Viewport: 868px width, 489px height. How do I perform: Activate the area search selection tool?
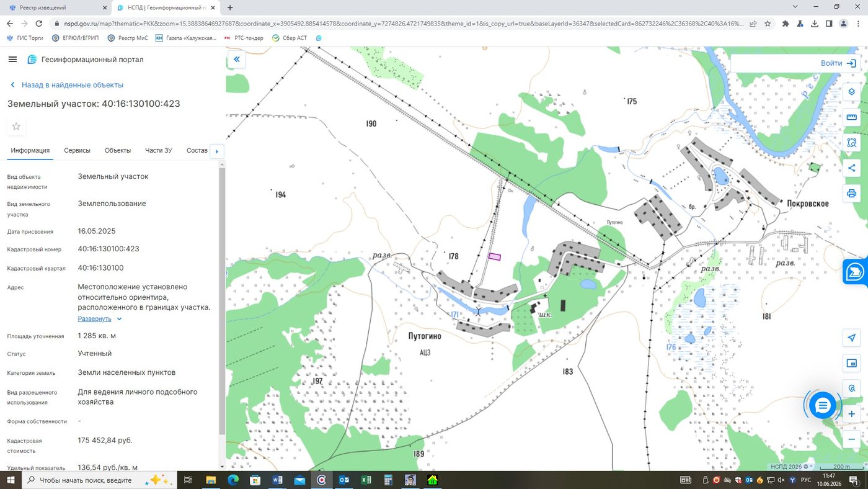tap(851, 143)
